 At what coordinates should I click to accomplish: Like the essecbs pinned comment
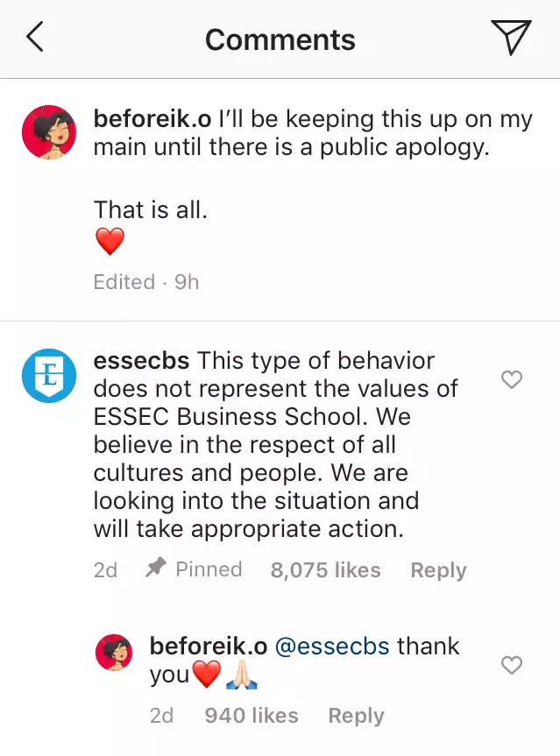coord(511,378)
